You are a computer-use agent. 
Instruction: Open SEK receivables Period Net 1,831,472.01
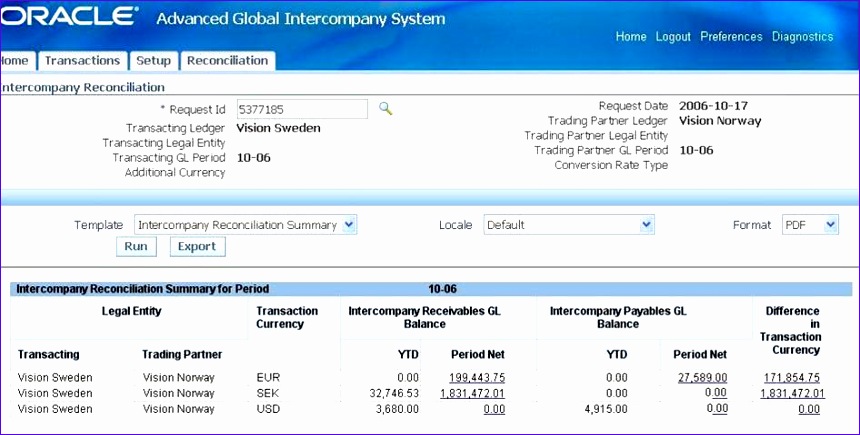pyautogui.click(x=472, y=393)
